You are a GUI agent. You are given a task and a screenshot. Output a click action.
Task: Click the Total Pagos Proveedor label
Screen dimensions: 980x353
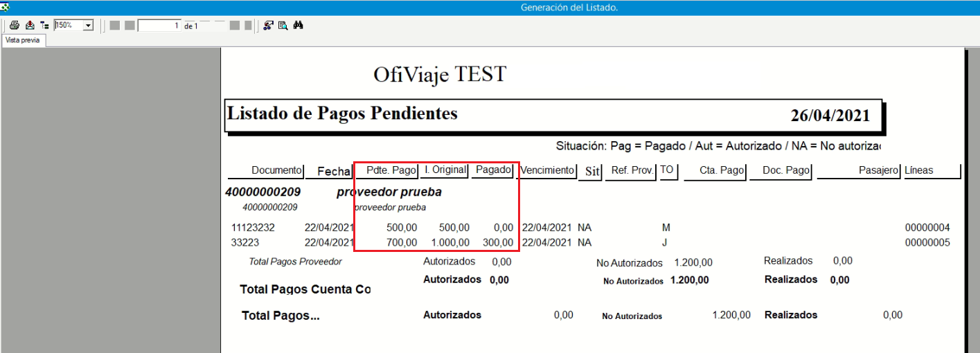[x=296, y=262]
